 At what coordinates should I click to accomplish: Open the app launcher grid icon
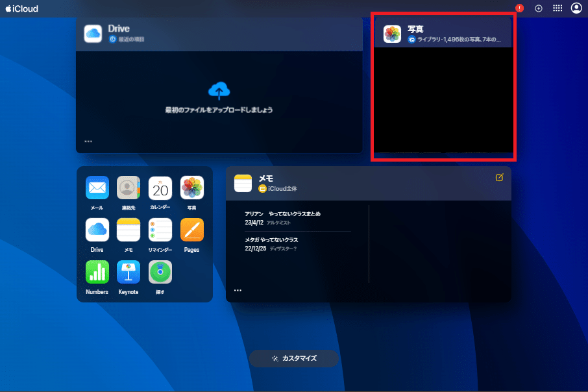(557, 8)
